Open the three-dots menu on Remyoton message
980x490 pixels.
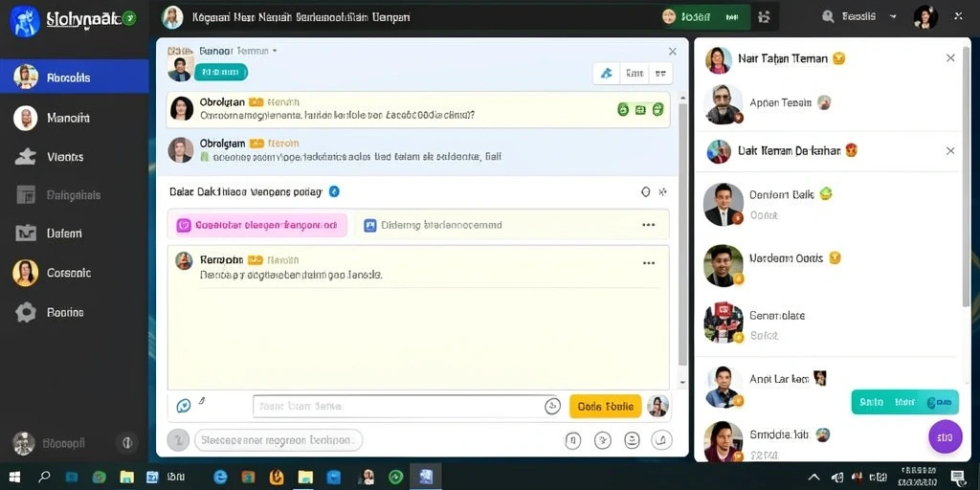point(649,262)
